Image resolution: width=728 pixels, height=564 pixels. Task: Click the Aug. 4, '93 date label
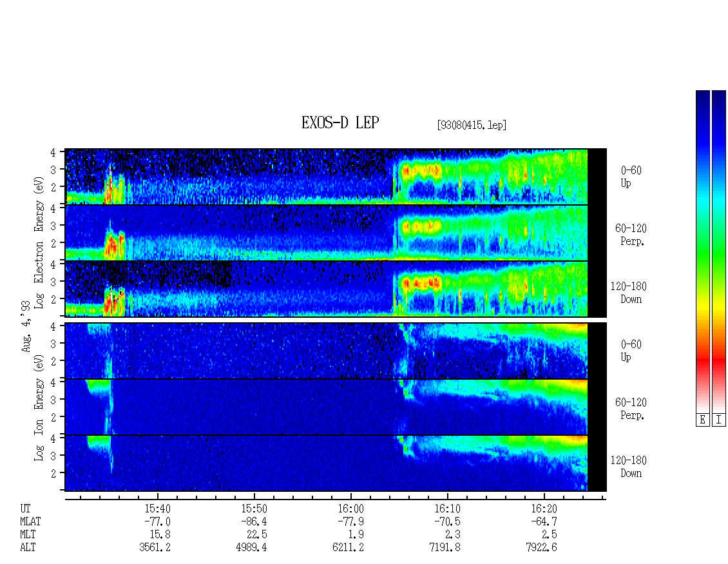point(26,326)
